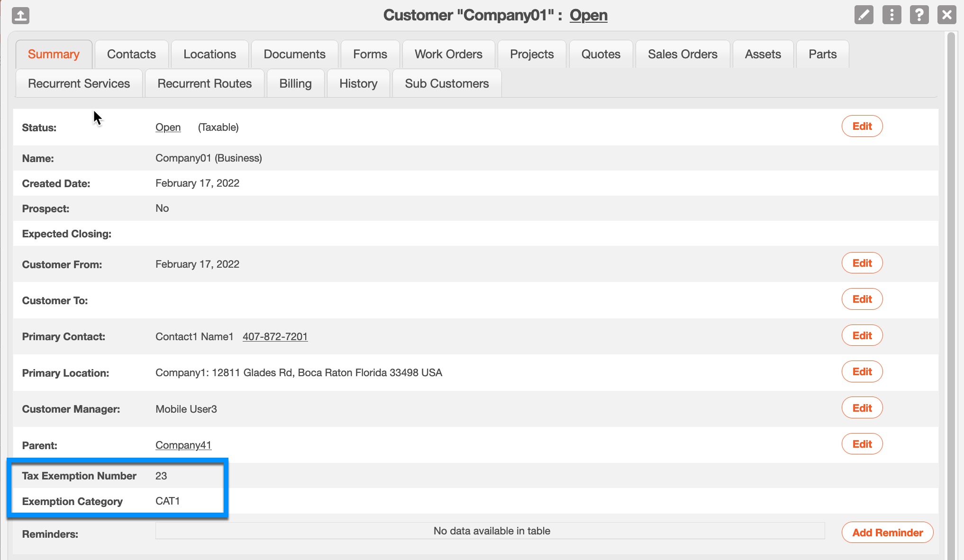Open the Company41 parent link
This screenshot has width=964, height=560.
(x=183, y=445)
